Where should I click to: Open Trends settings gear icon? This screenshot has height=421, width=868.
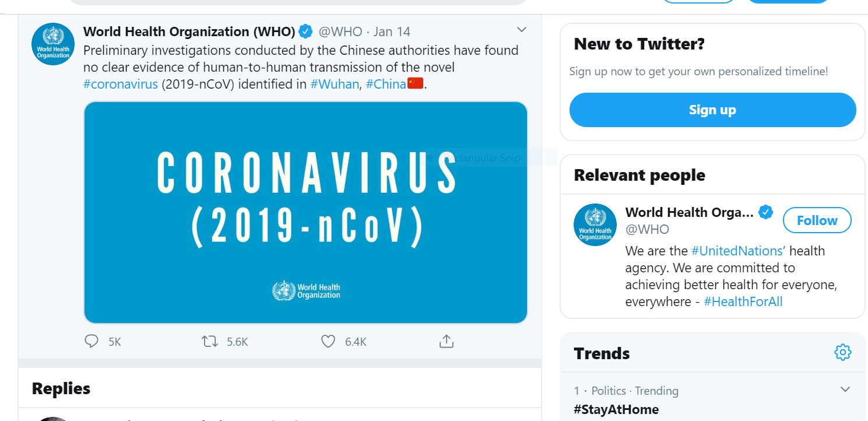tap(843, 352)
